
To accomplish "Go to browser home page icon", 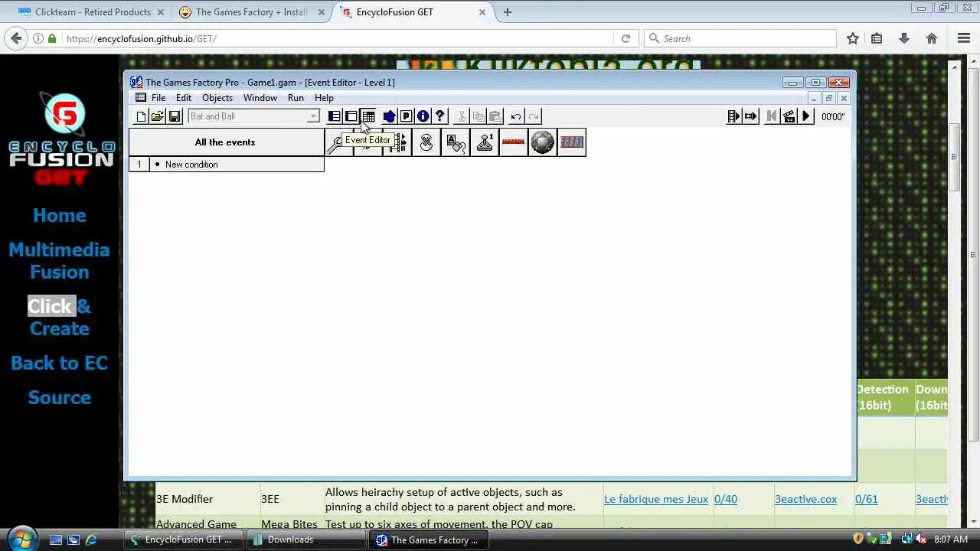I will coord(932,38).
